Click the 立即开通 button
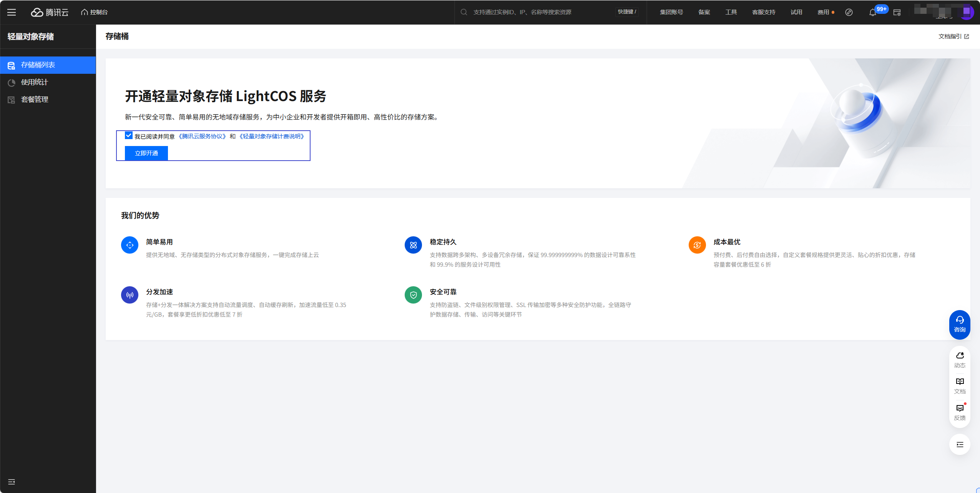This screenshot has height=493, width=980. click(146, 153)
